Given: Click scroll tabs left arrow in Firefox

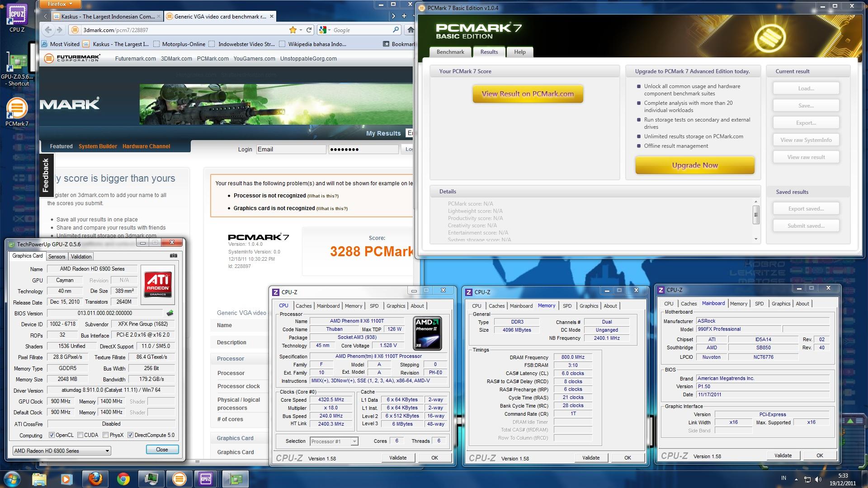Looking at the screenshot, I should (45, 16).
